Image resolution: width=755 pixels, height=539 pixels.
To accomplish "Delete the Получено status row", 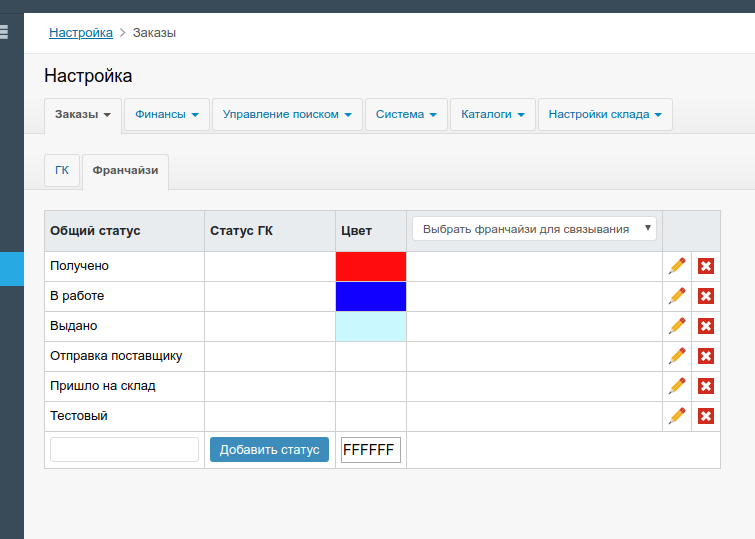I will click(705, 266).
